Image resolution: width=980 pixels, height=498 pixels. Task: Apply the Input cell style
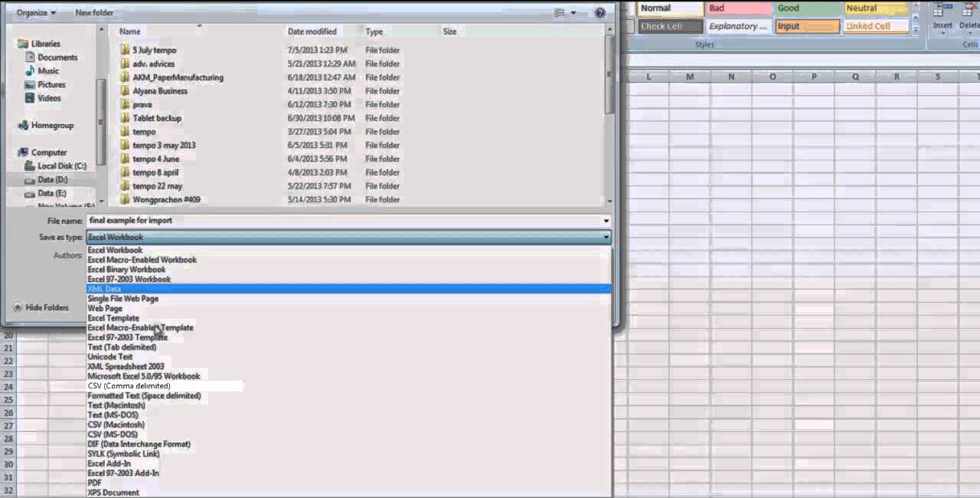807,26
